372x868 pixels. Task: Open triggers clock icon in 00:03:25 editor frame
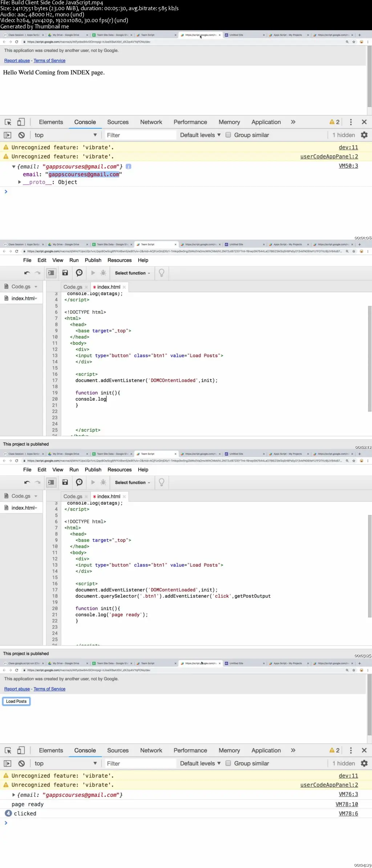(x=79, y=482)
